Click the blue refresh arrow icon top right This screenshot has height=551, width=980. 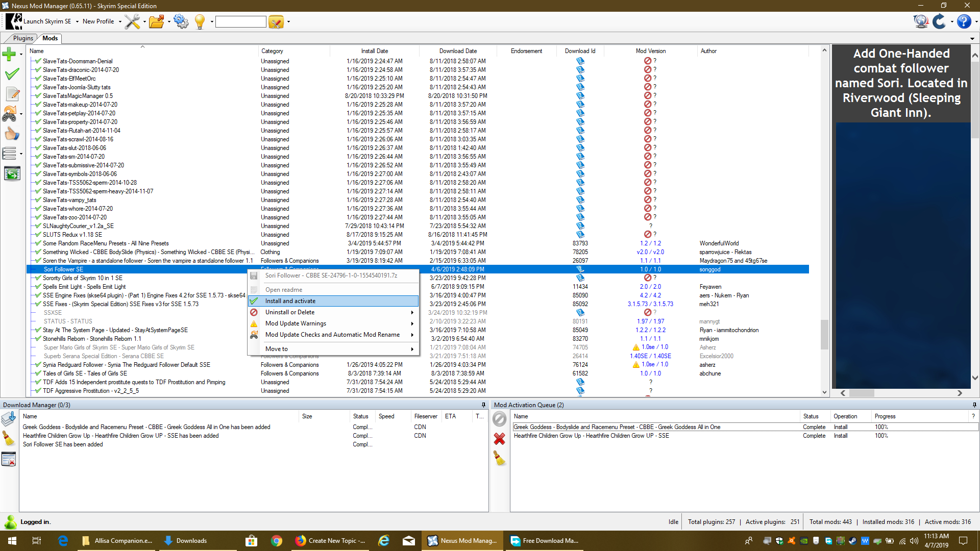[939, 21]
